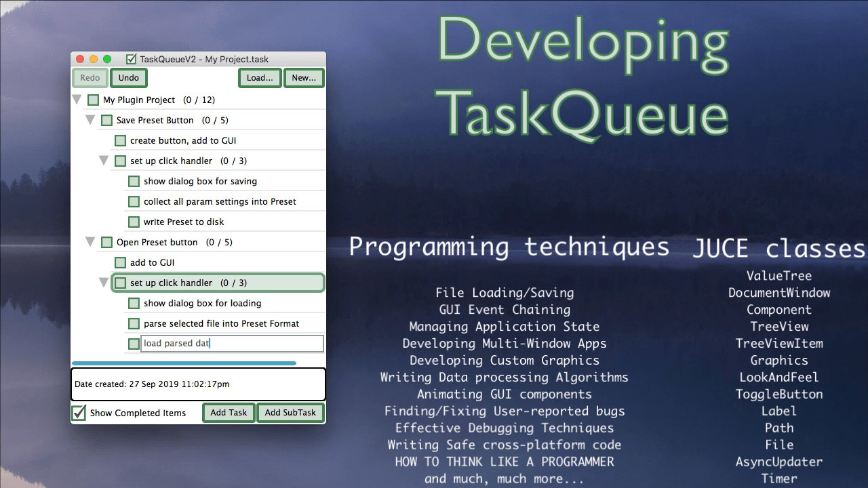The height and width of the screenshot is (488, 868).
Task: Select the Open Preset button row label
Action: coord(157,243)
